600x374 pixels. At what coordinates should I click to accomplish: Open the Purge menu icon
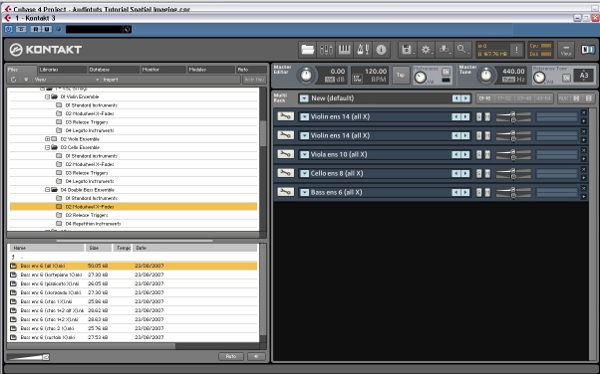click(444, 50)
